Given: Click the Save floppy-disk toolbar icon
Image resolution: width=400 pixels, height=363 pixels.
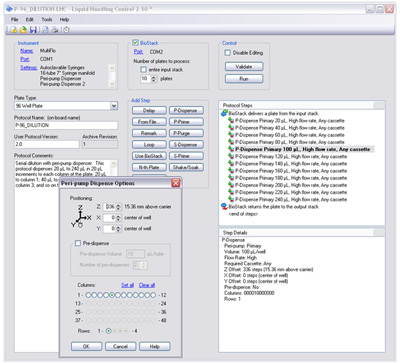Looking at the screenshot, I should pos(33,30).
